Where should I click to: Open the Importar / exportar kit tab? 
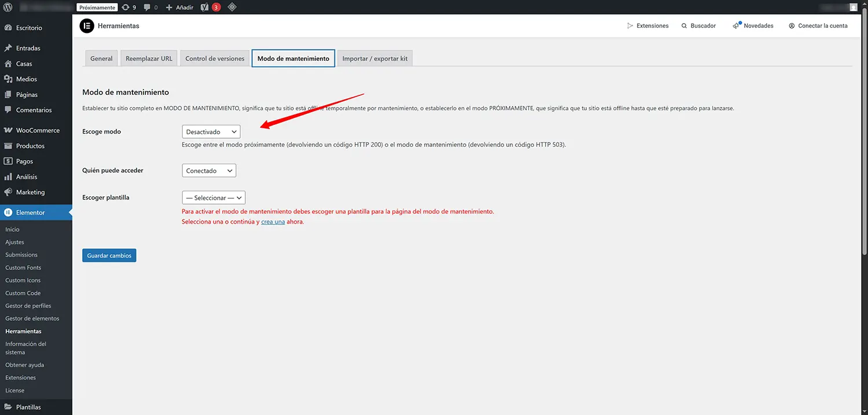pos(374,58)
